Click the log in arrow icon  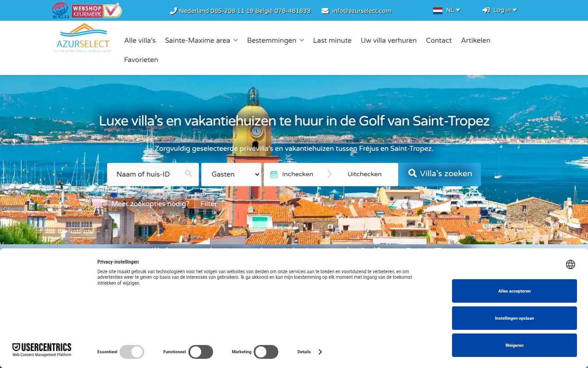[486, 10]
